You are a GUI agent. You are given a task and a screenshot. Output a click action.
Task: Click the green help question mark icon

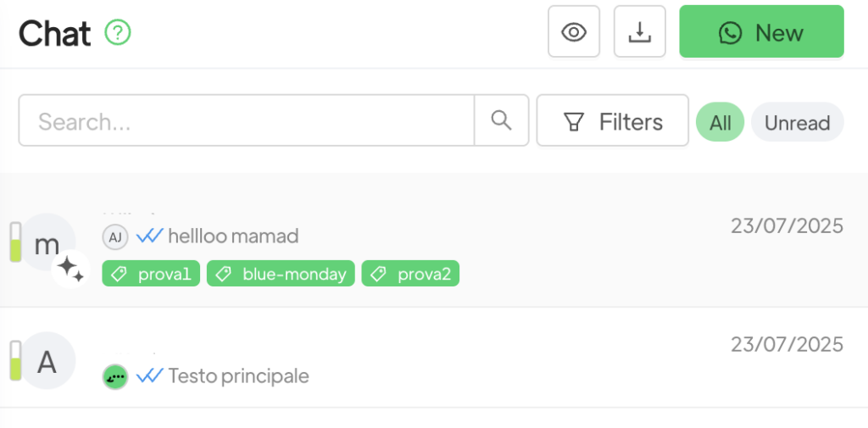(118, 33)
